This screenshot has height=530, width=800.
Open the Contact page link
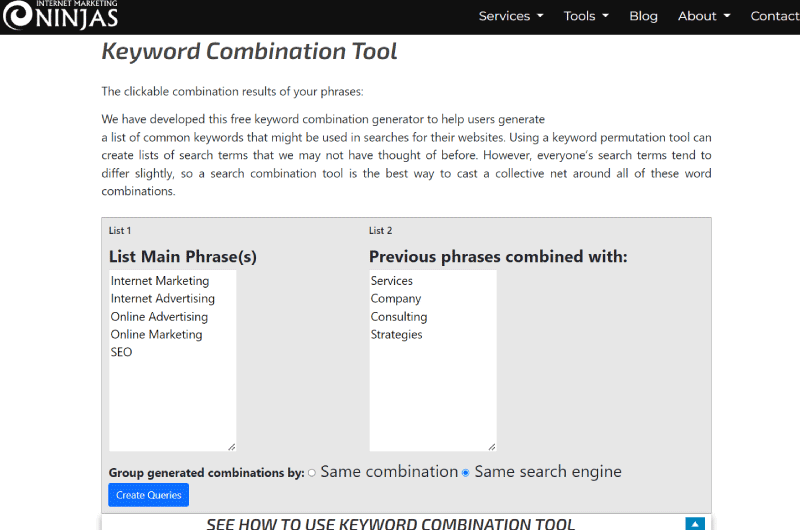[x=774, y=16]
